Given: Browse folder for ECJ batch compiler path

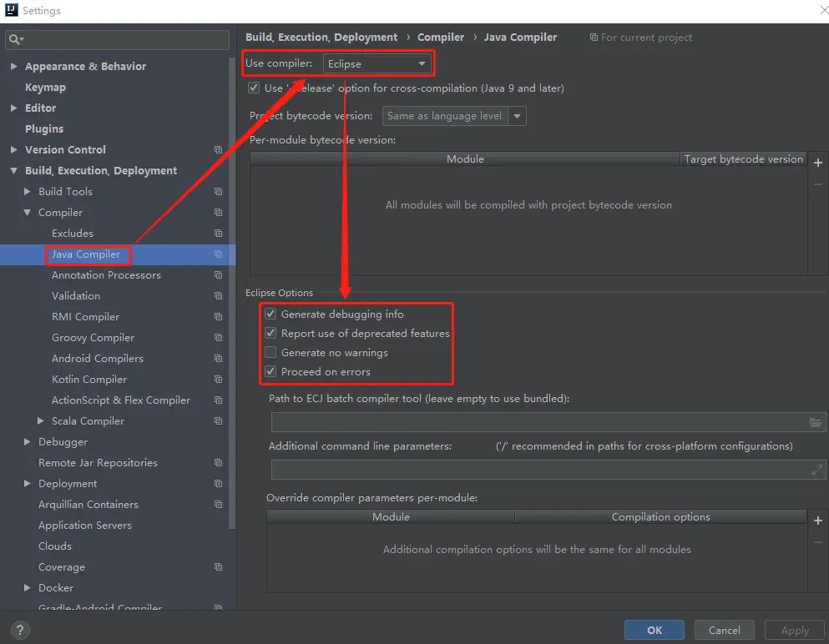Looking at the screenshot, I should (x=816, y=422).
